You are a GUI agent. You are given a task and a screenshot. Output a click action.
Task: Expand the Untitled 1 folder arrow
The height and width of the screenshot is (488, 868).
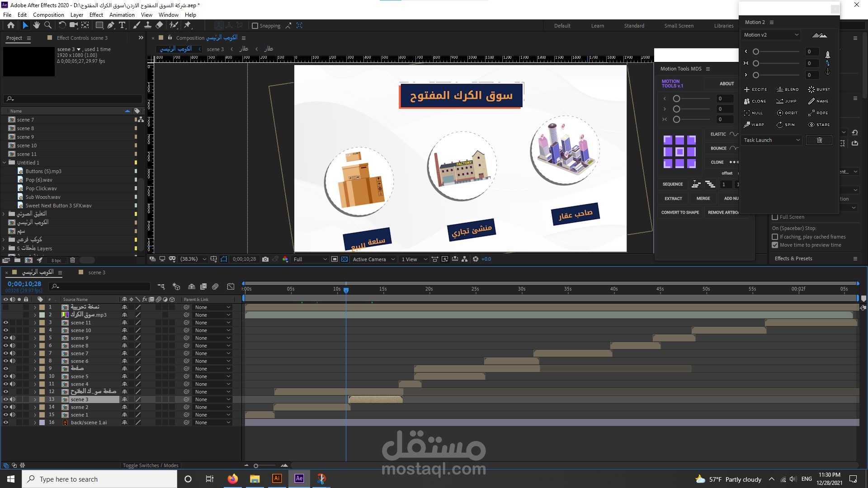(x=5, y=163)
